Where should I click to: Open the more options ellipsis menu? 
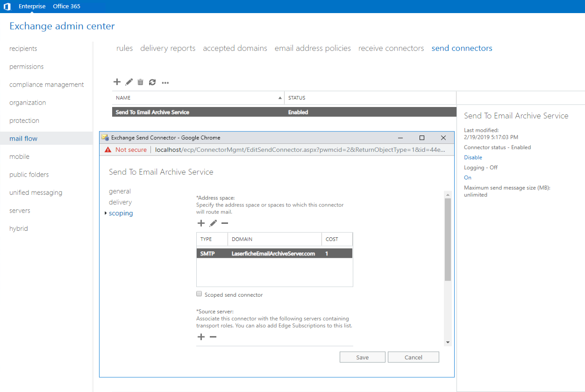[165, 83]
